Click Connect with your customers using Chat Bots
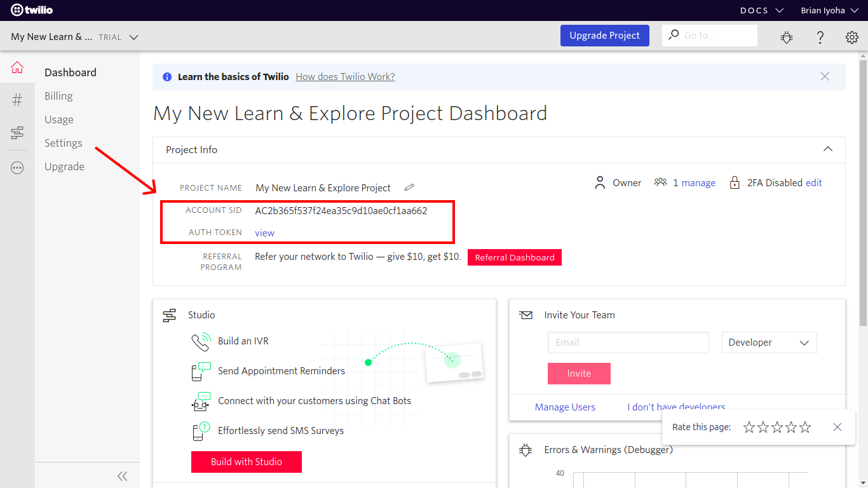Image resolution: width=868 pixels, height=488 pixels. coord(315,401)
